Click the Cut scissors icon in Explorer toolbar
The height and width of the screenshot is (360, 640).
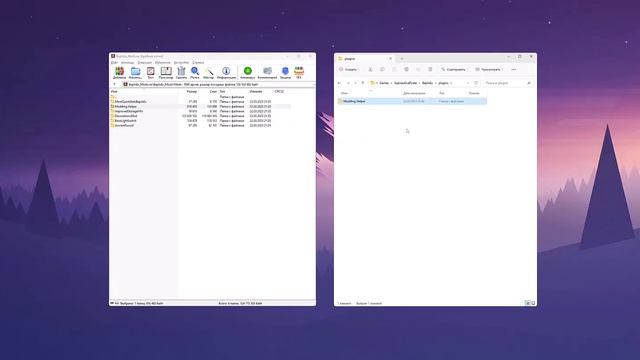(x=370, y=69)
